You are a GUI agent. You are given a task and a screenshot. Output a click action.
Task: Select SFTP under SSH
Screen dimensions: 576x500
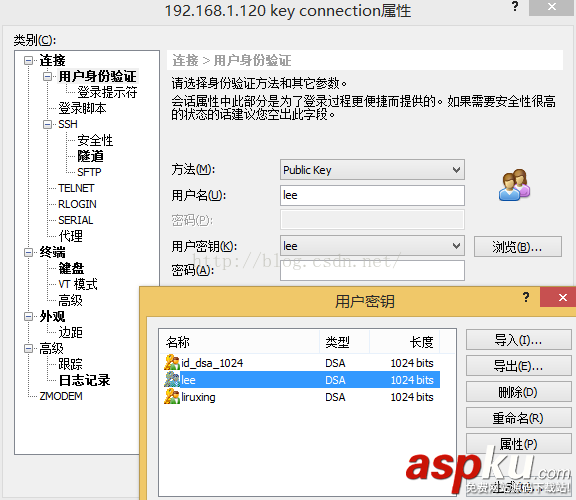89,172
